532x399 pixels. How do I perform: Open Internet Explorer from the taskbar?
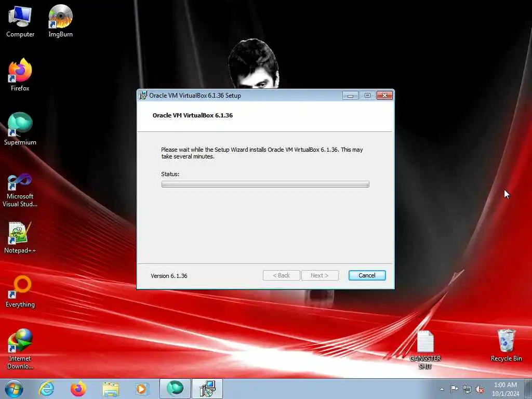(46, 389)
